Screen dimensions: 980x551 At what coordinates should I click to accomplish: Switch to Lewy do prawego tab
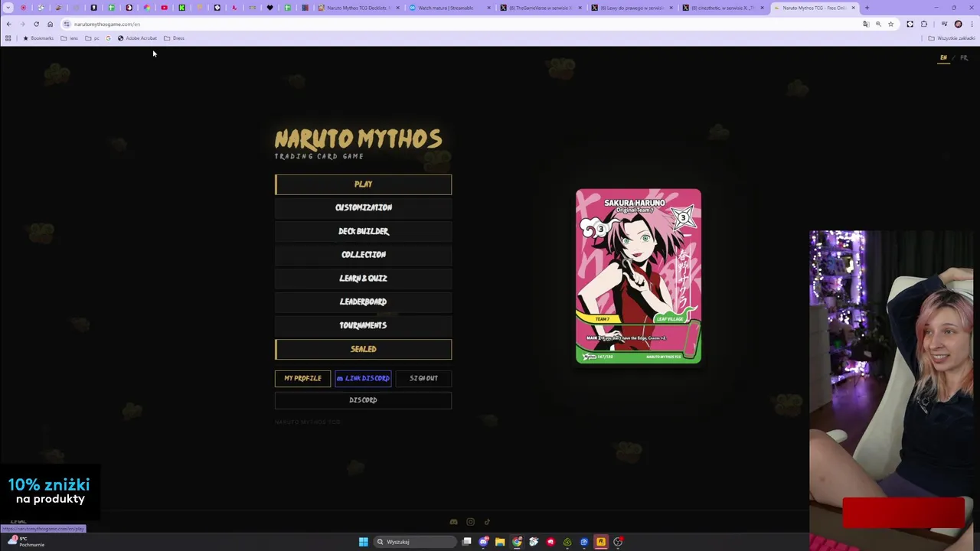[632, 8]
